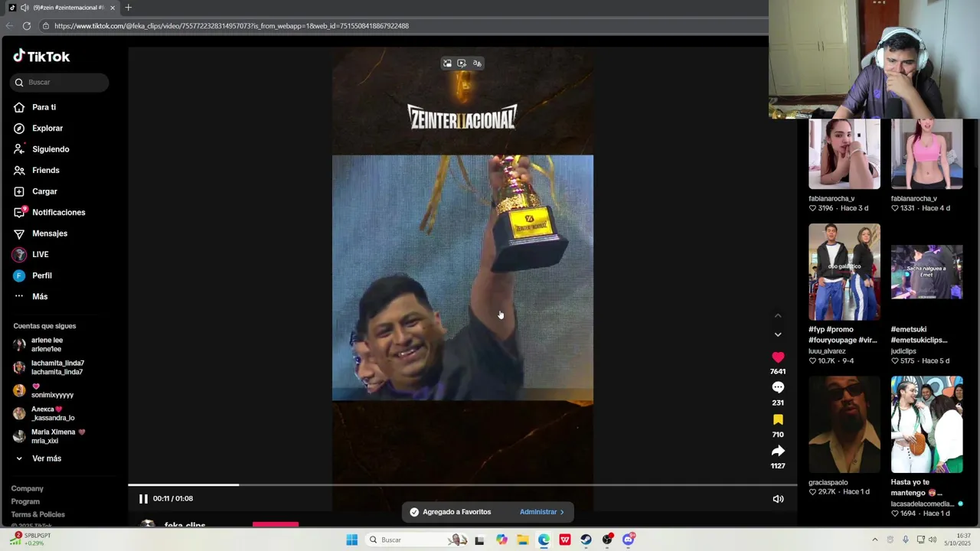Open the WPS Office taskbar icon
Image resolution: width=980 pixels, height=551 pixels.
pyautogui.click(x=565, y=540)
